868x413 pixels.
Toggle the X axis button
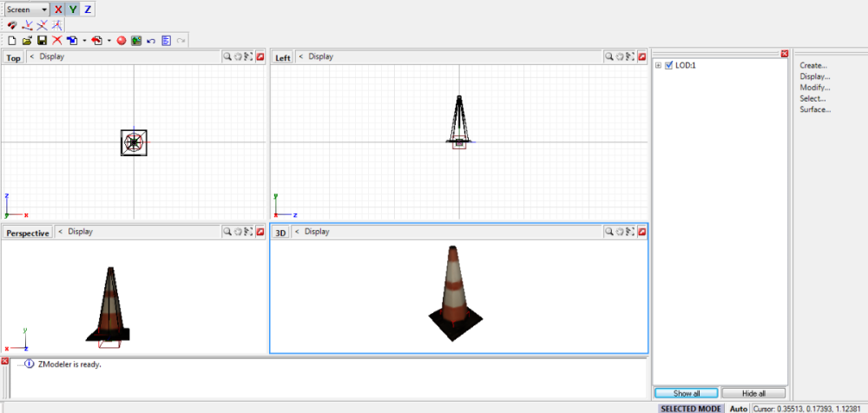point(58,10)
